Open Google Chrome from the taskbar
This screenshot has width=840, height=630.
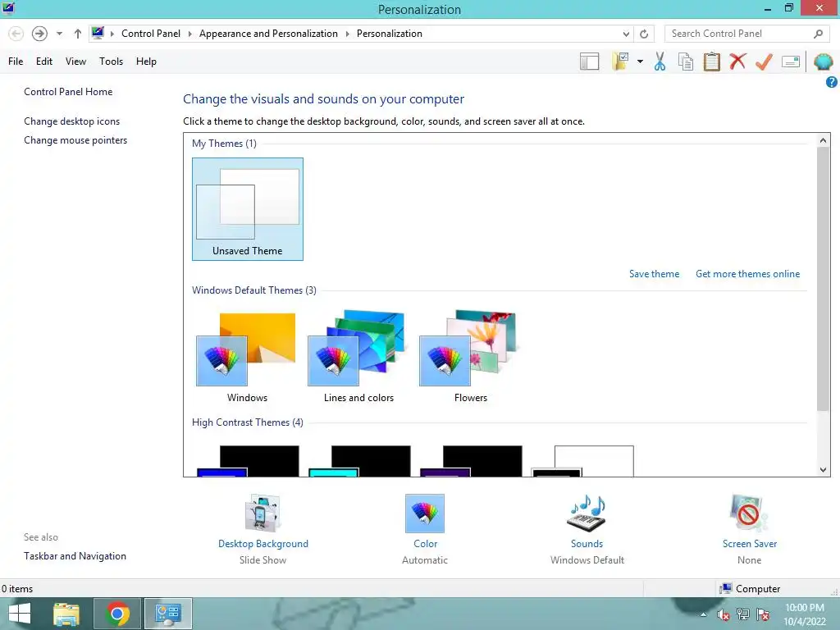coord(117,614)
